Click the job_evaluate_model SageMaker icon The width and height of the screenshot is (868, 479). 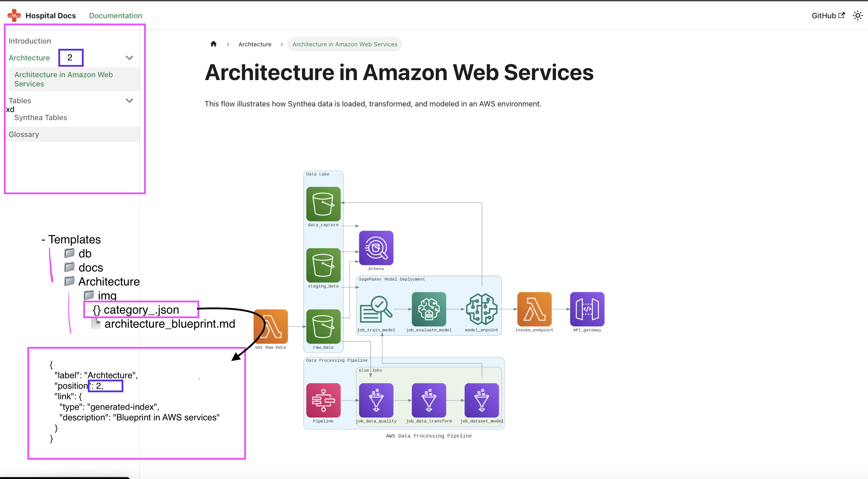(429, 309)
